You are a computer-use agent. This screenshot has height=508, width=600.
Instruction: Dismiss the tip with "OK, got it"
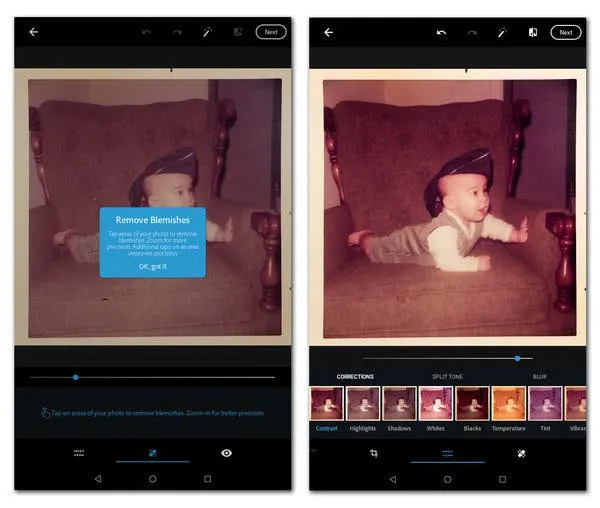pos(152,266)
